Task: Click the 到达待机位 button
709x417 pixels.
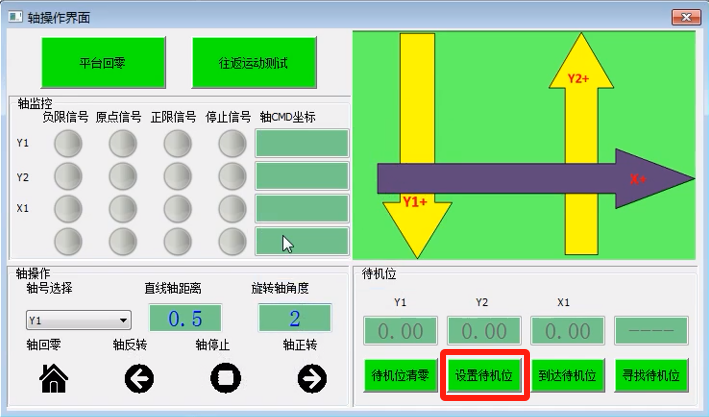Action: coord(567,376)
